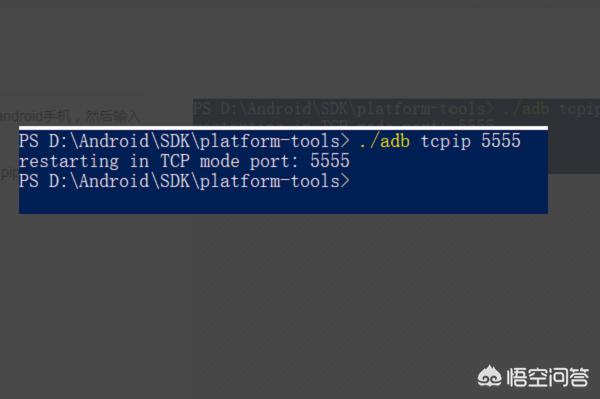Click the 'restarting in TCP mode port: 5555' line
Image resolution: width=600 pixels, height=399 pixels.
coord(184,161)
